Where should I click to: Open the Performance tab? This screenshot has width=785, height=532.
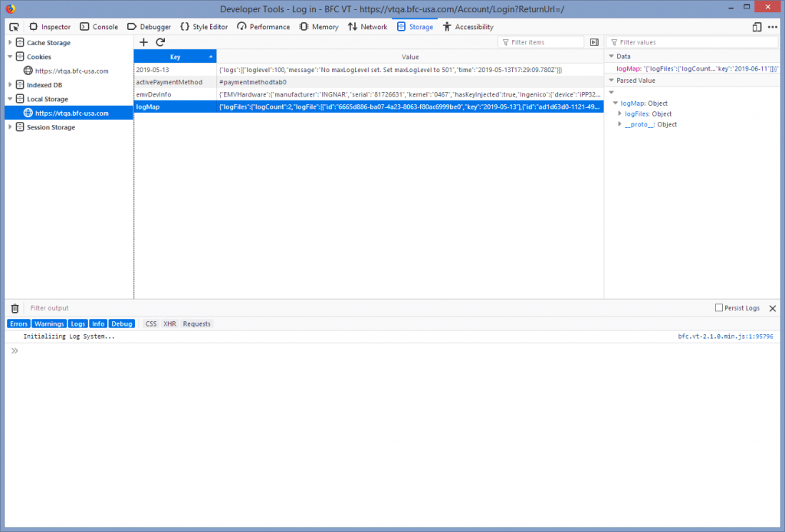[x=264, y=27]
